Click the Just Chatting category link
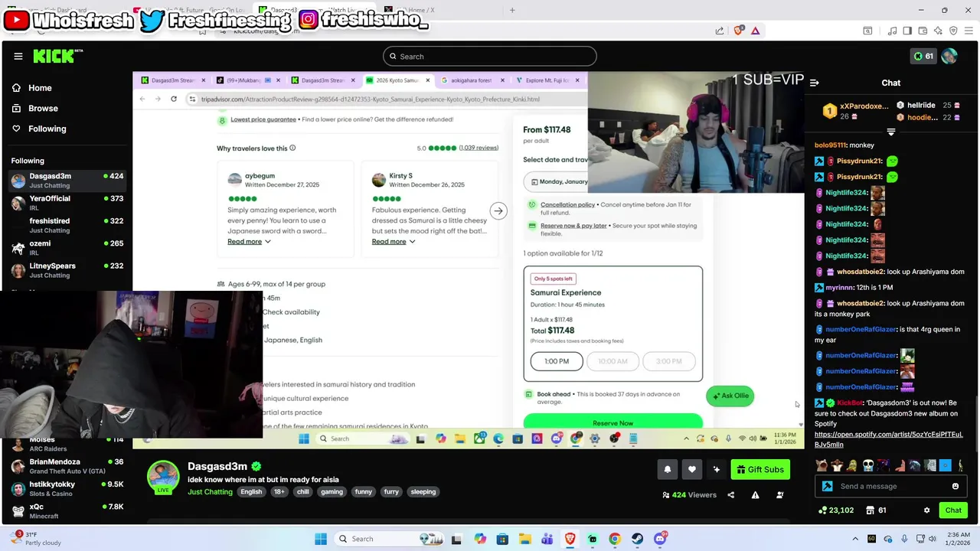Viewport: 980px width, 551px height. pyautogui.click(x=210, y=492)
